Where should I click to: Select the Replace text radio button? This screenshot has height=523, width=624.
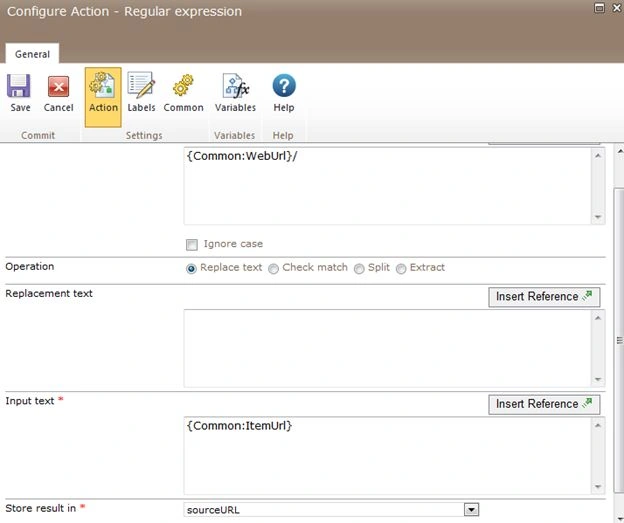click(x=191, y=269)
